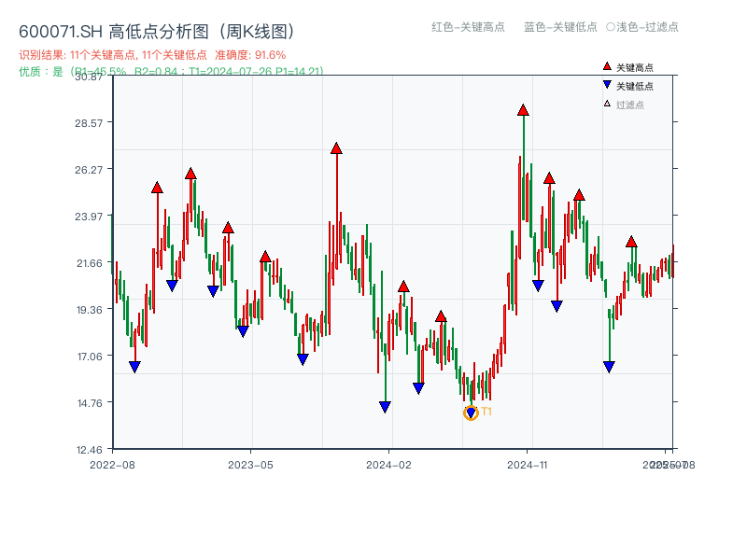Click the green 优质：是 result text
This screenshot has width=747, height=560.
click(38, 71)
